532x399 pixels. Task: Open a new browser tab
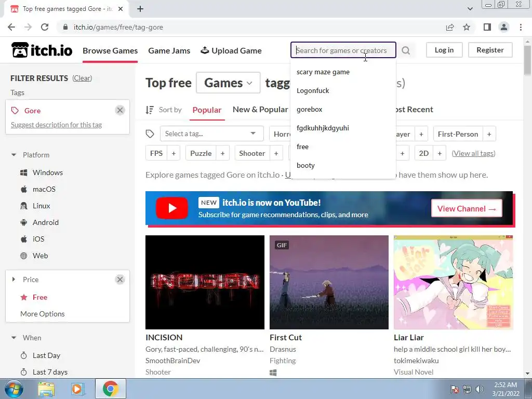[140, 9]
